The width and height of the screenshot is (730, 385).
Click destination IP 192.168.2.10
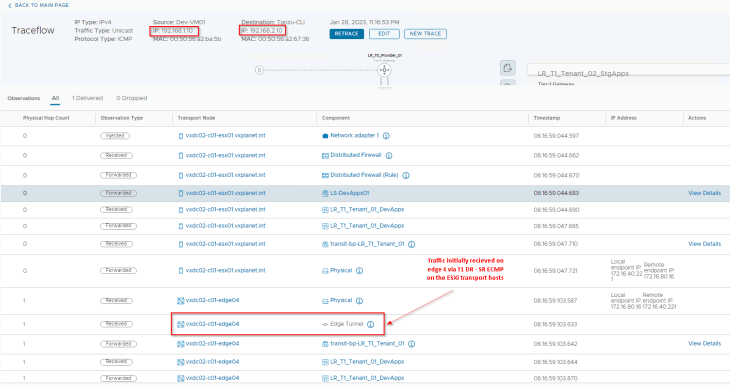(x=262, y=31)
